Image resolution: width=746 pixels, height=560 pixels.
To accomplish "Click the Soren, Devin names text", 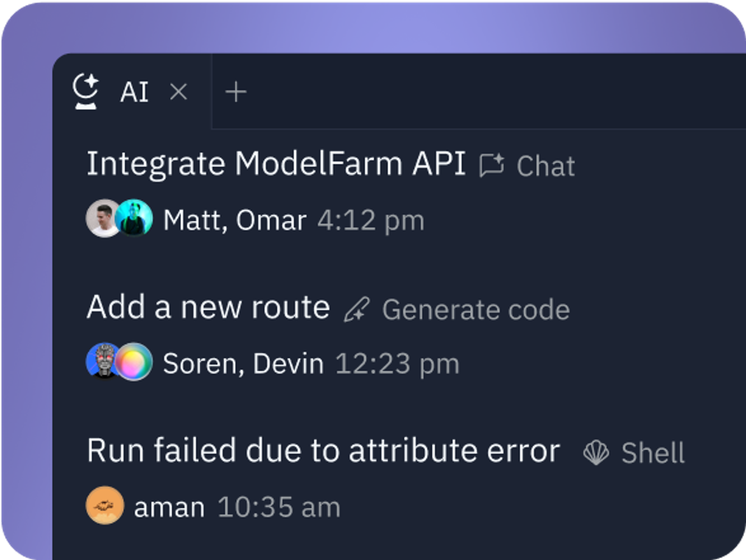I will tap(243, 364).
